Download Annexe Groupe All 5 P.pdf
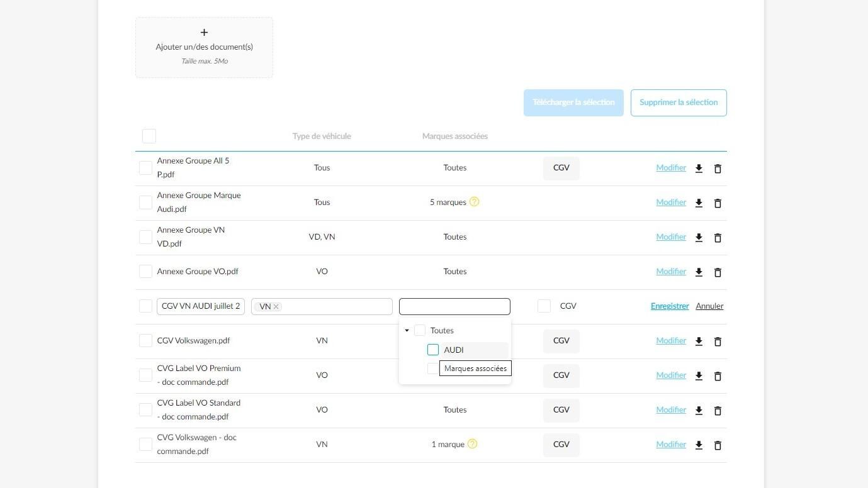The image size is (868, 488). 699,169
